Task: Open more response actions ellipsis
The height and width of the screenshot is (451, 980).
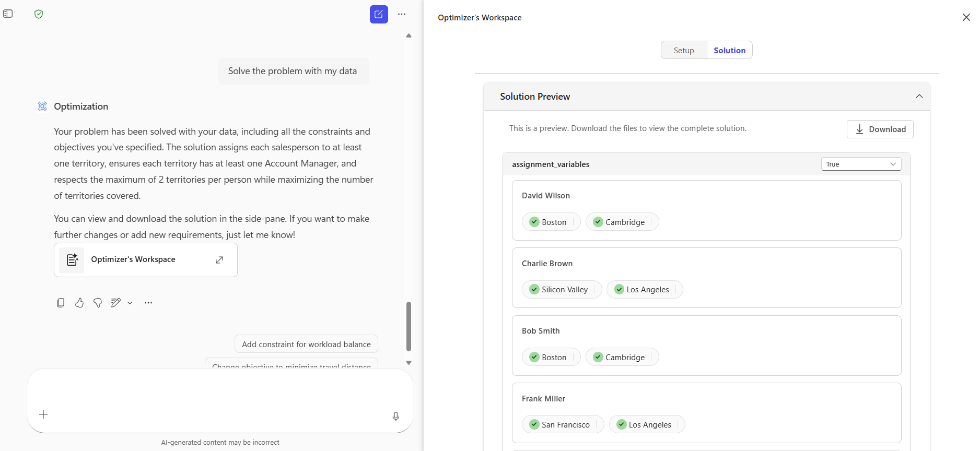Action: click(148, 303)
